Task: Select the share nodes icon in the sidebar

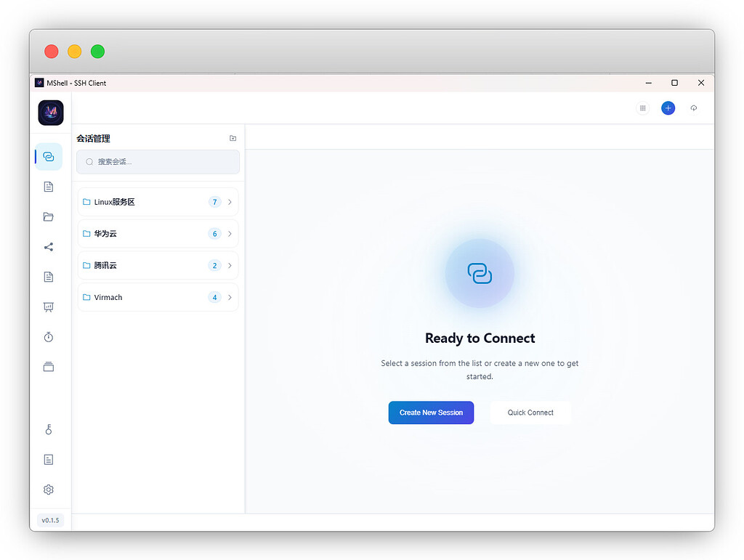Action: 49,247
